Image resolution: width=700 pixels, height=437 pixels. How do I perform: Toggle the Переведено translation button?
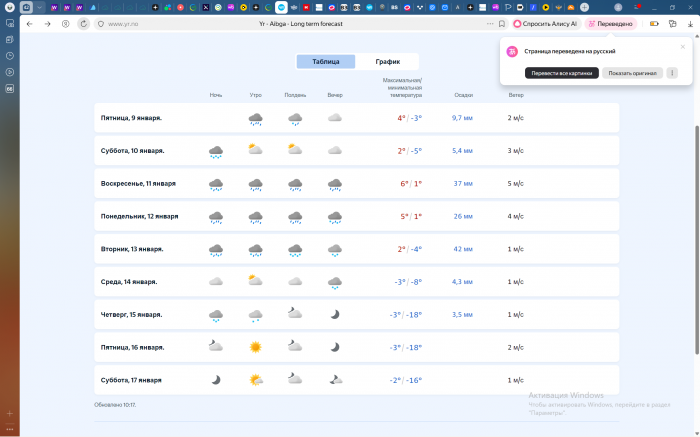tap(610, 23)
